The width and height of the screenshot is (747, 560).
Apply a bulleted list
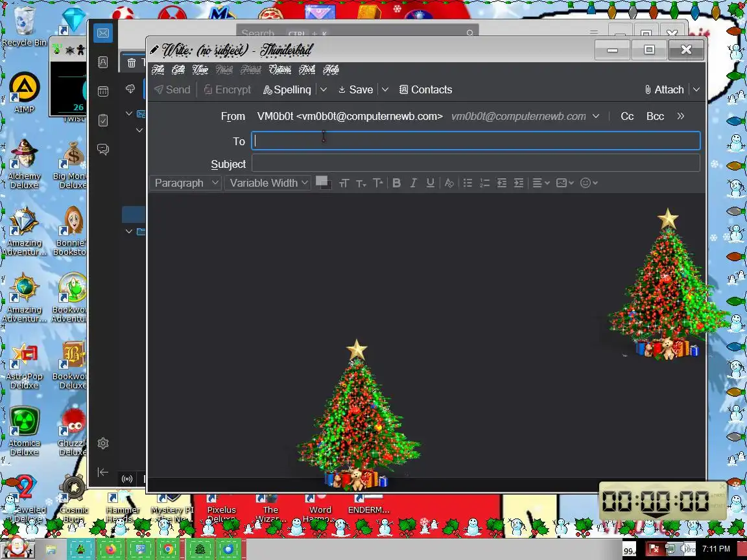(x=468, y=183)
